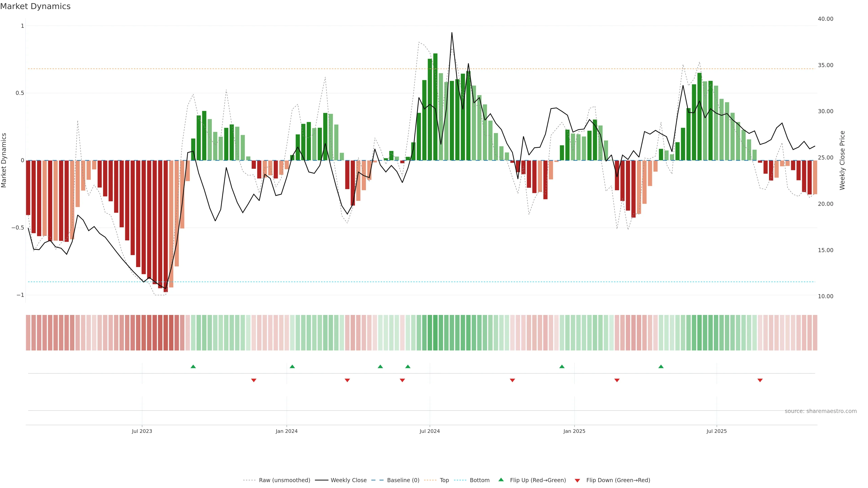This screenshot has height=488, width=868.
Task: Toggle the Baseline (0) legend entry
Action: click(x=403, y=480)
